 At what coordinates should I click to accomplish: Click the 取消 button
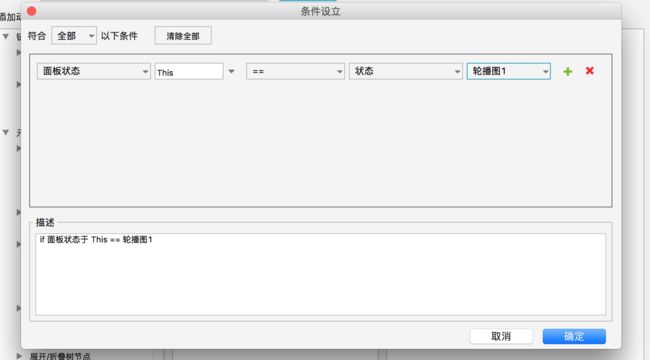point(501,336)
